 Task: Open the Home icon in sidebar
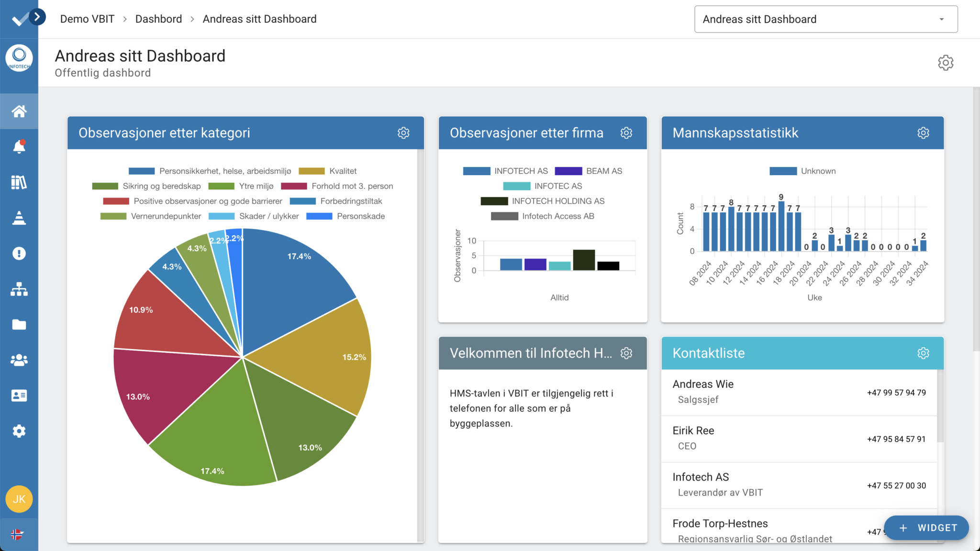(x=19, y=111)
